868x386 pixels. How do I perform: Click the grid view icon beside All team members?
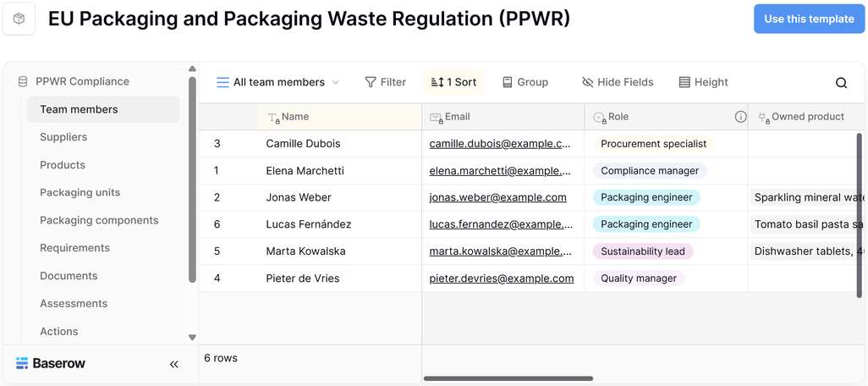[x=222, y=82]
